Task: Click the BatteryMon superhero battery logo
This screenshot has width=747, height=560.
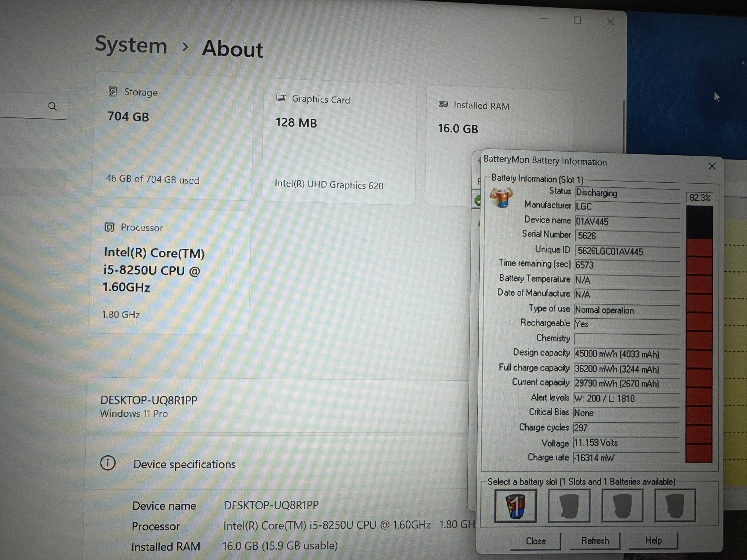Action: pyautogui.click(x=502, y=198)
